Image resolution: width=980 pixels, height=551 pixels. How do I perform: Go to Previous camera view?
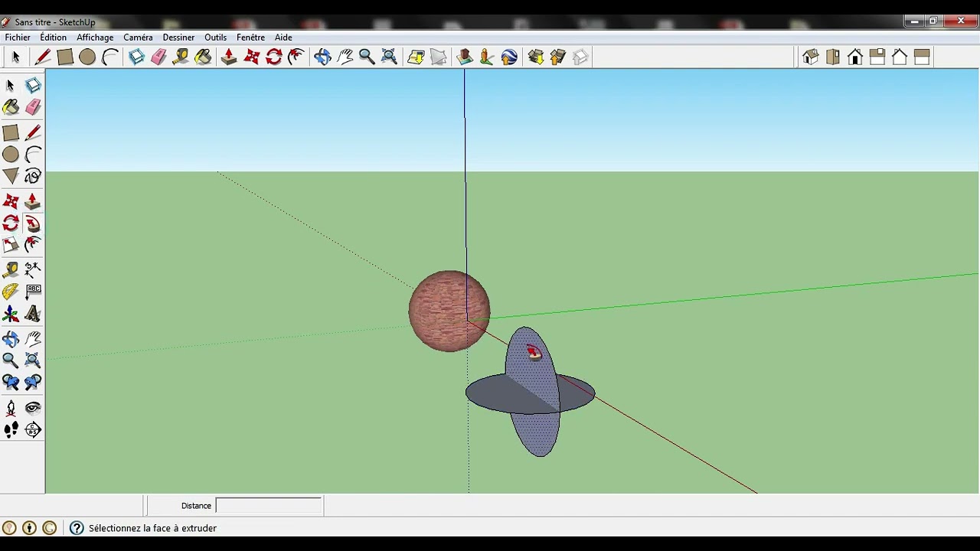pyautogui.click(x=11, y=382)
